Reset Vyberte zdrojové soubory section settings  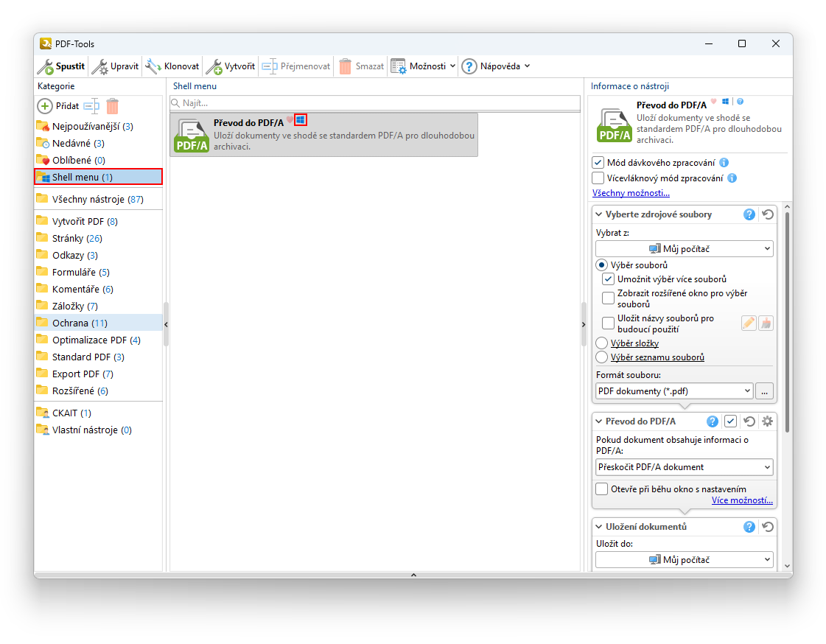tap(768, 214)
